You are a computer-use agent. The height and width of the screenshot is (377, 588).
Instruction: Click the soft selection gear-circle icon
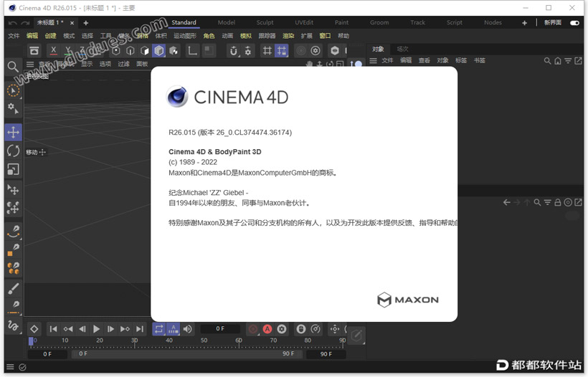point(316,51)
